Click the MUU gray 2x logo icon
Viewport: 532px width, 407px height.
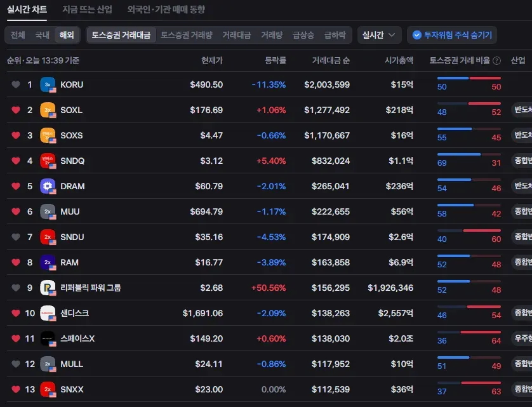(48, 211)
